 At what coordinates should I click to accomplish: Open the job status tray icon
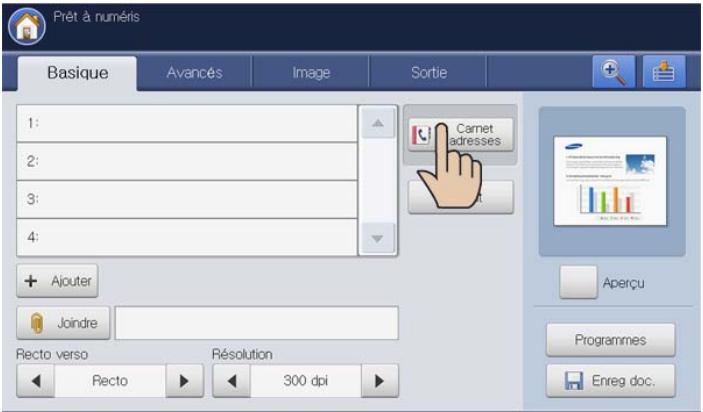point(664,72)
